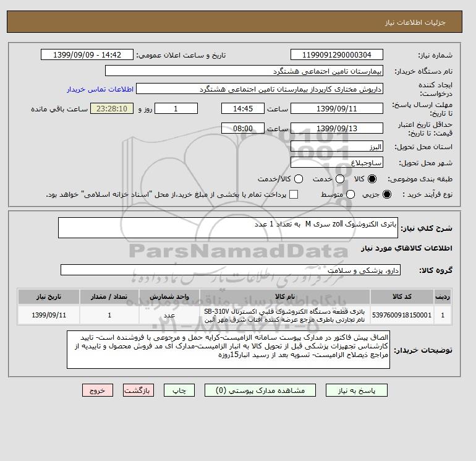Click the product code 5397600918150001 cell

click(x=402, y=315)
